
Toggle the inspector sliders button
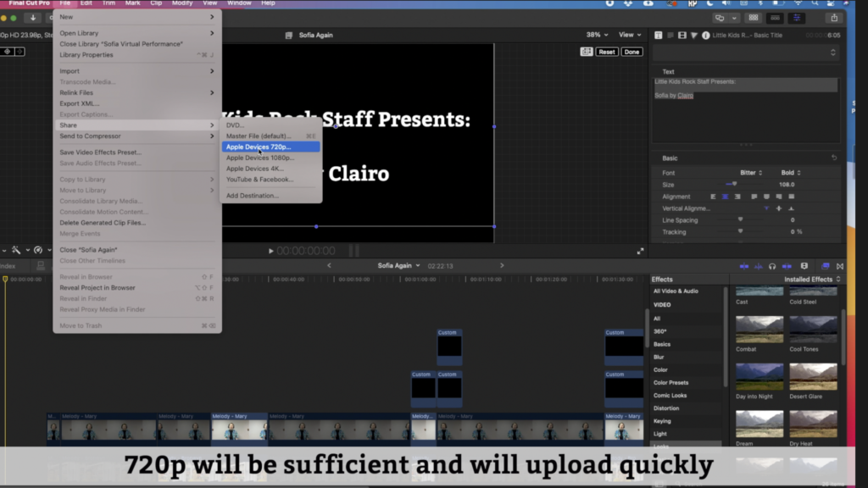click(797, 18)
